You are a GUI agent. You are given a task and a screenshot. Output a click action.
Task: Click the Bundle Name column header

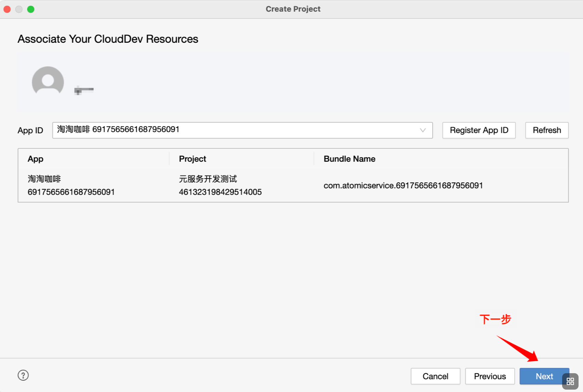click(x=349, y=159)
